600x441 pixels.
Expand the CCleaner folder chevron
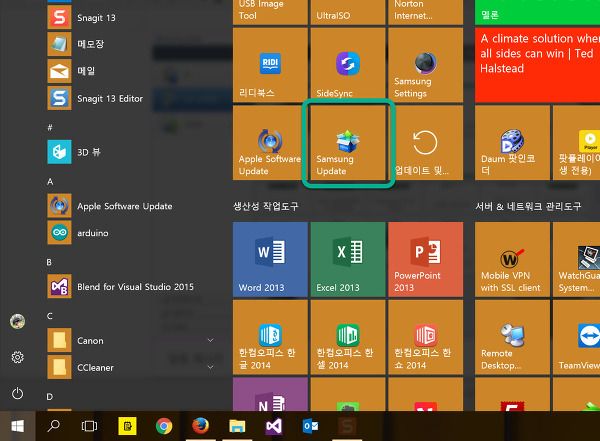pyautogui.click(x=210, y=367)
